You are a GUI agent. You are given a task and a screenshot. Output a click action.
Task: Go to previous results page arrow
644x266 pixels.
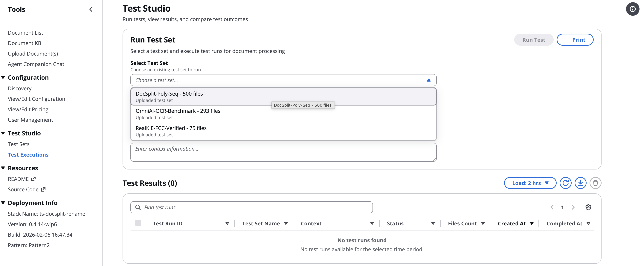click(552, 207)
